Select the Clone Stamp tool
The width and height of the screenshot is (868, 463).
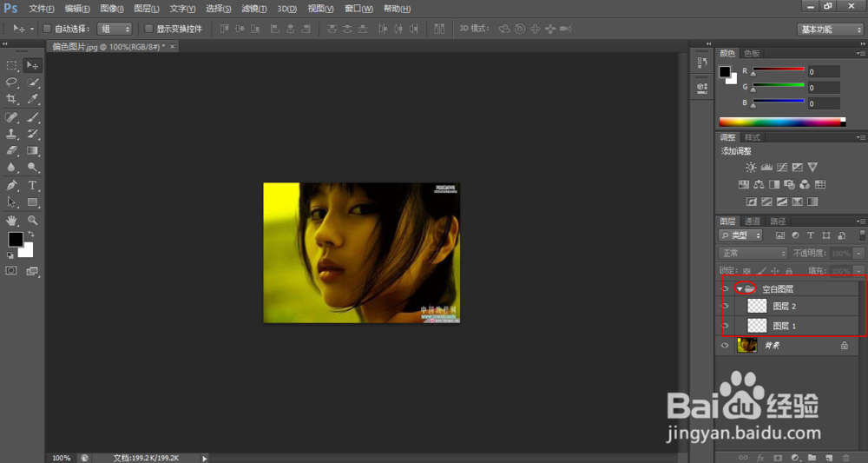[x=11, y=134]
